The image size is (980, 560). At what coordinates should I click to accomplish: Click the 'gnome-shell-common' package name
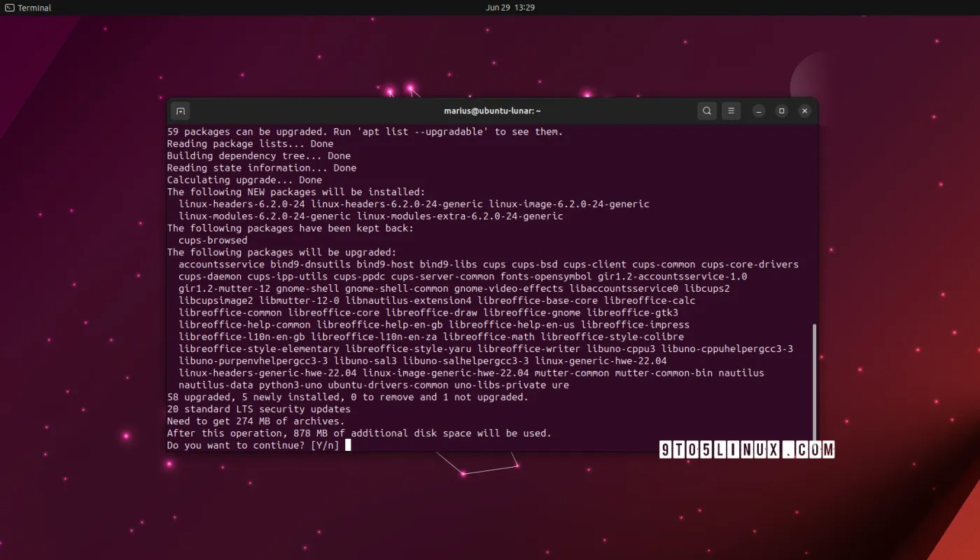click(x=397, y=288)
